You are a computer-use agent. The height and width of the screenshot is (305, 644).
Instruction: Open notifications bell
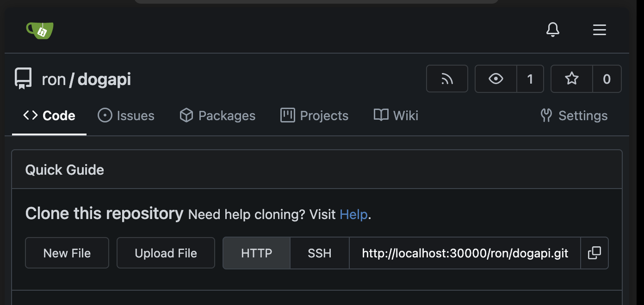(553, 30)
